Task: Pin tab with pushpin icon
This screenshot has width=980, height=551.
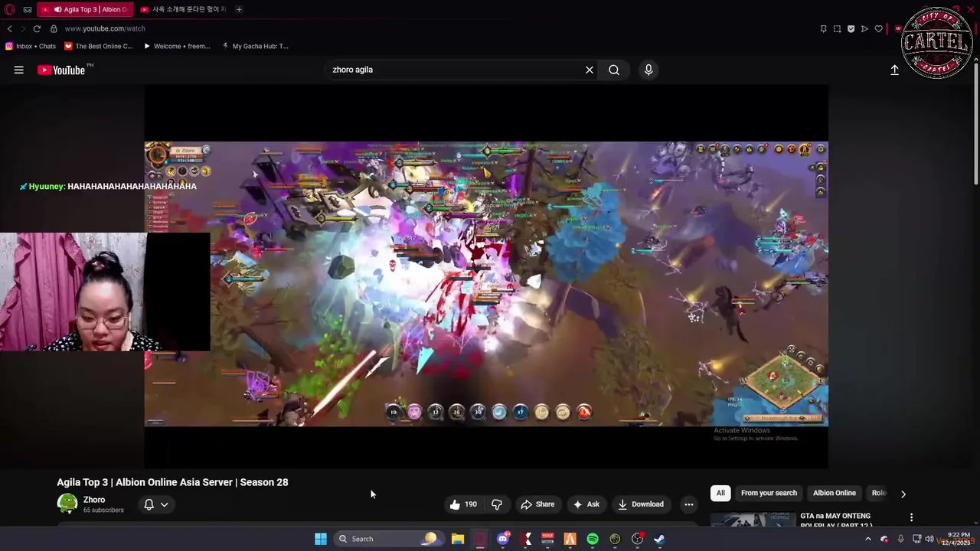Action: [x=823, y=28]
